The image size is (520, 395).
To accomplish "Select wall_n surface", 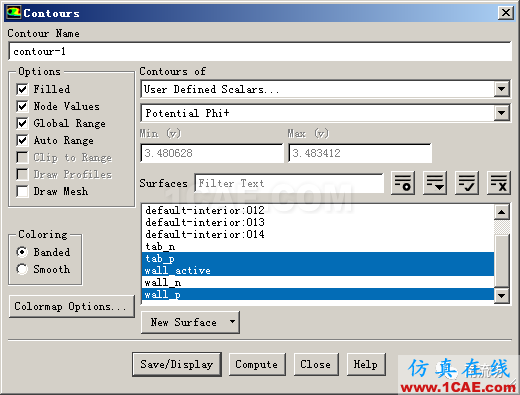I will pos(318,282).
